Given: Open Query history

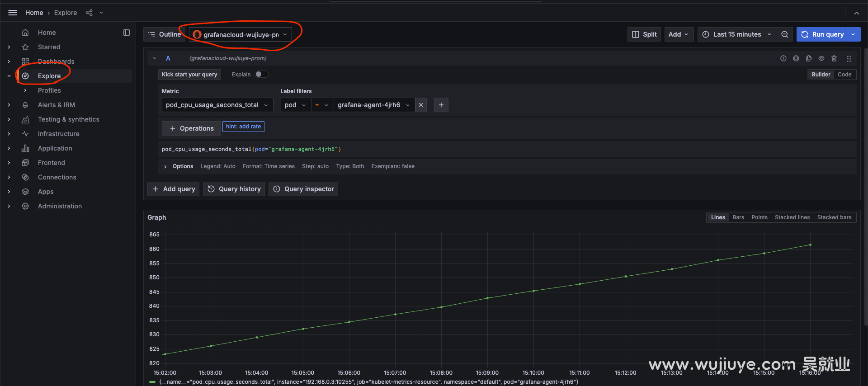Looking at the screenshot, I should (234, 189).
